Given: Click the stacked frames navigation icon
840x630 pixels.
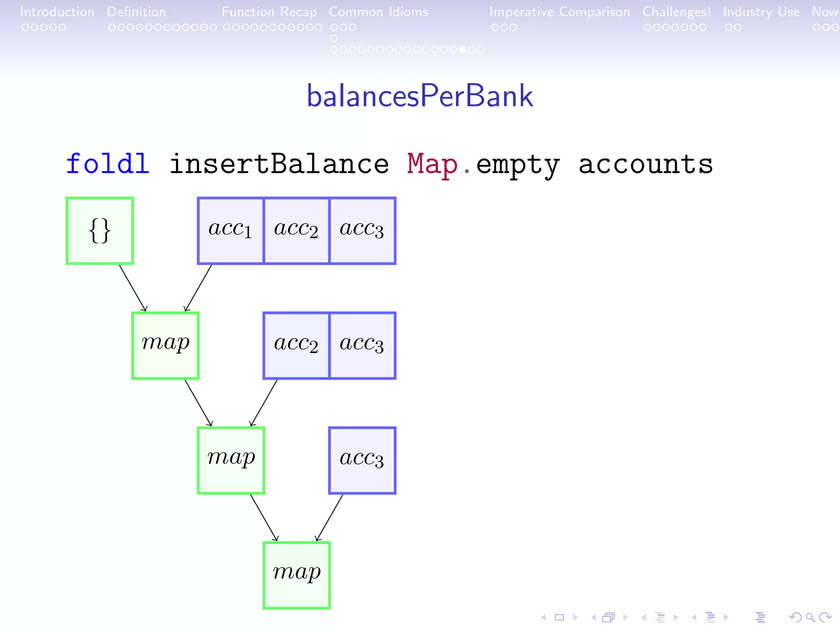Looking at the screenshot, I should tap(609, 617).
